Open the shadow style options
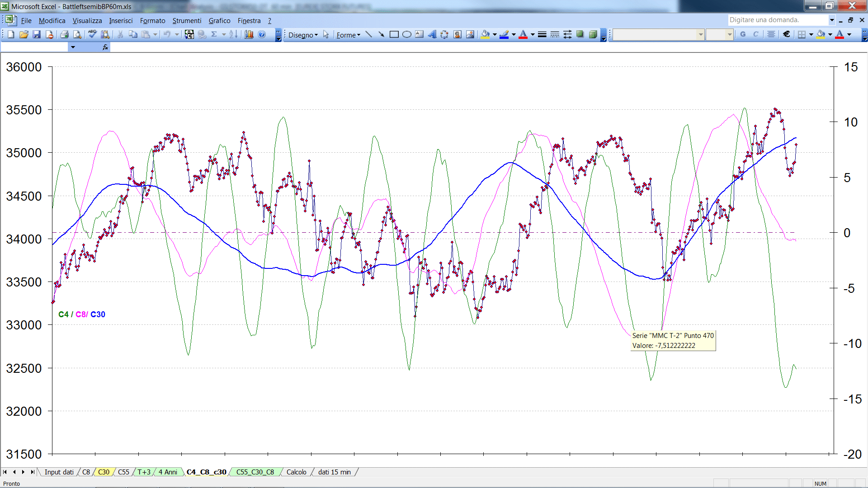This screenshot has height=488, width=868. (x=580, y=34)
